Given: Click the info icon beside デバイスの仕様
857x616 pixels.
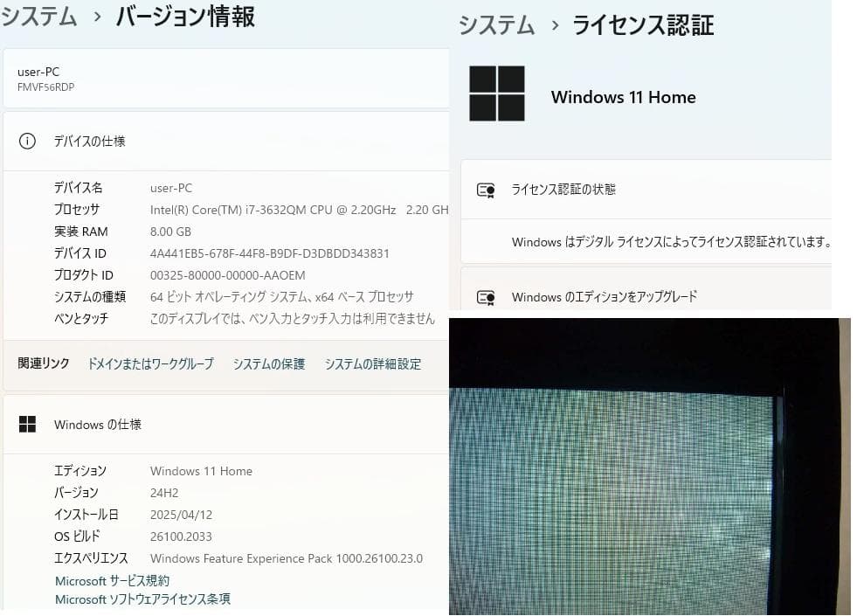Looking at the screenshot, I should coord(27,140).
